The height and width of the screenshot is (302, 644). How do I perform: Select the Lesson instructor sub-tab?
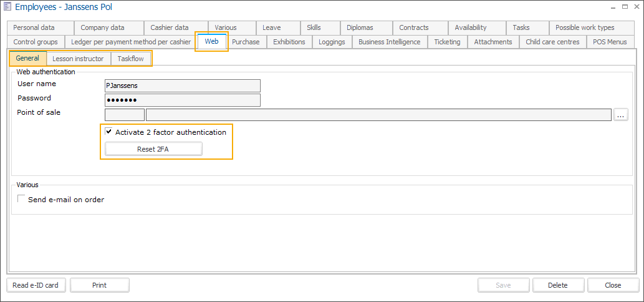[x=78, y=59]
